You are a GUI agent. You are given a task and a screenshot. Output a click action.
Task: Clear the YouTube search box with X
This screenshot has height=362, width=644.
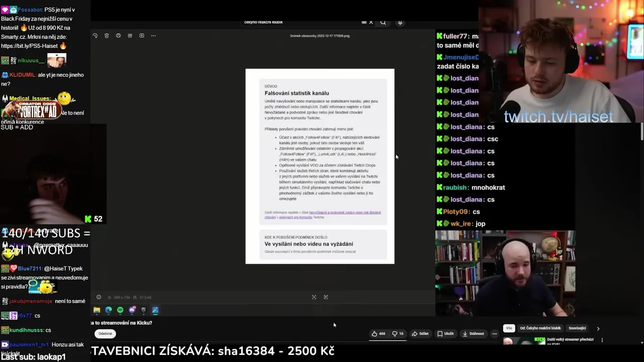(x=371, y=22)
